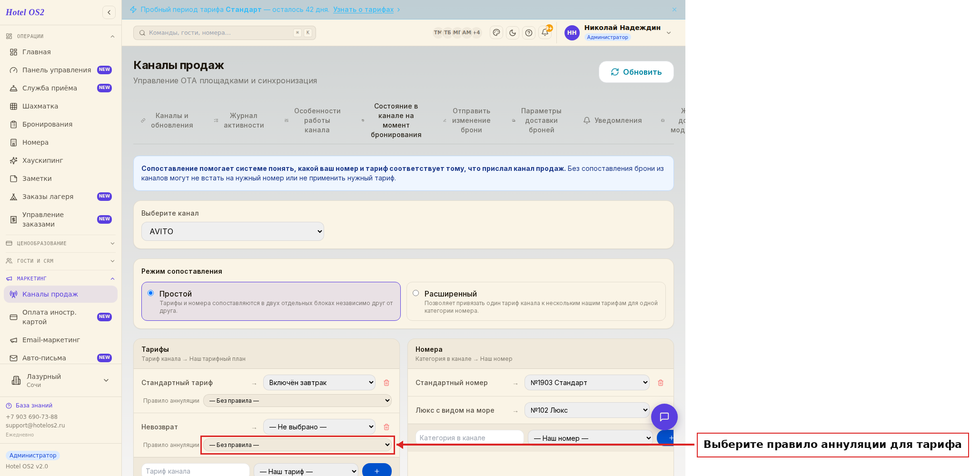This screenshot has height=476, width=980.
Task: Toggle dark mode moon icon
Action: pyautogui.click(x=513, y=32)
